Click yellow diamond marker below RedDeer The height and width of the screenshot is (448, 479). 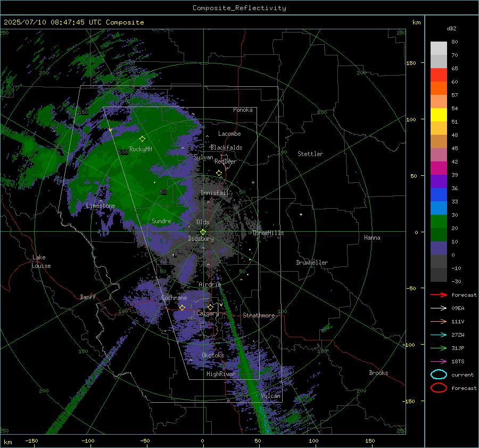(219, 173)
